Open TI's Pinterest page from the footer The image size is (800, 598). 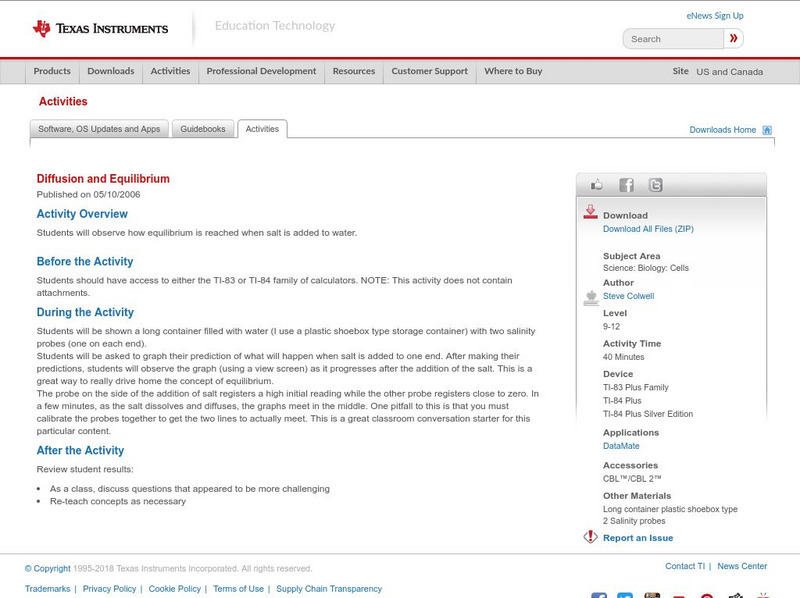pos(706,594)
